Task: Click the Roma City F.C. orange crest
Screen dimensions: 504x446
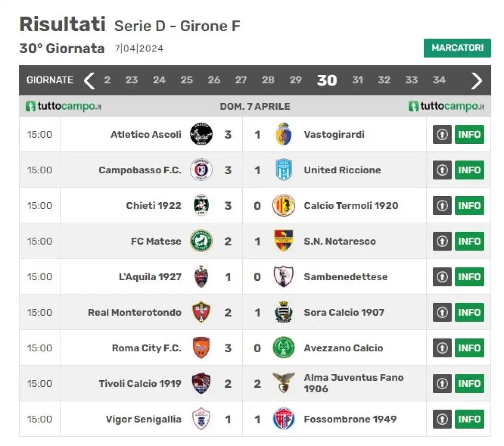Action: (x=201, y=348)
